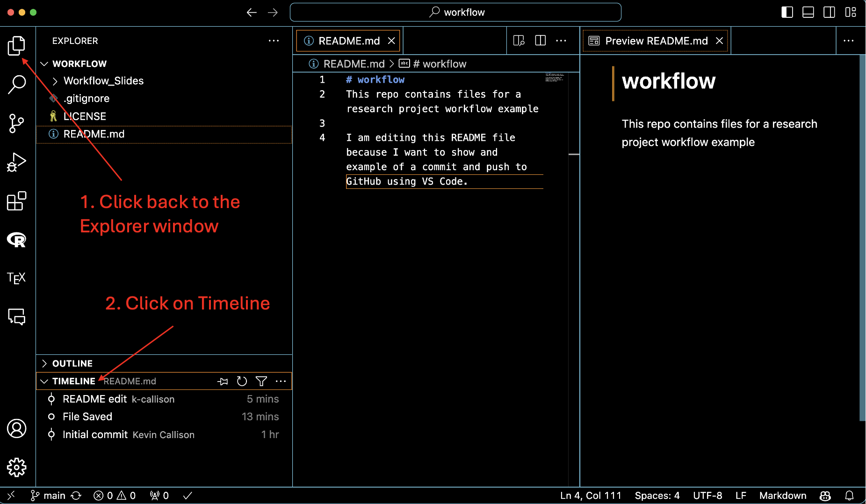Screen dimensions: 866x504
Task: Open remote window from status bar
Action: click(x=11, y=496)
